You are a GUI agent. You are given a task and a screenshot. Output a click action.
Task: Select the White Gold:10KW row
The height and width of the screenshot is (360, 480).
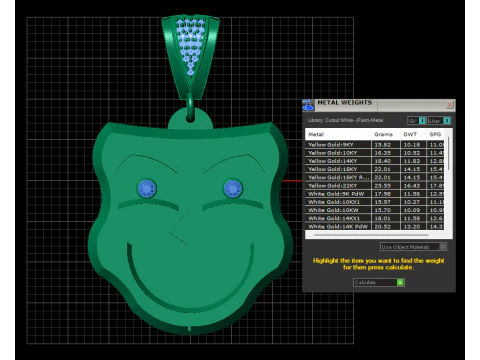tap(375, 210)
